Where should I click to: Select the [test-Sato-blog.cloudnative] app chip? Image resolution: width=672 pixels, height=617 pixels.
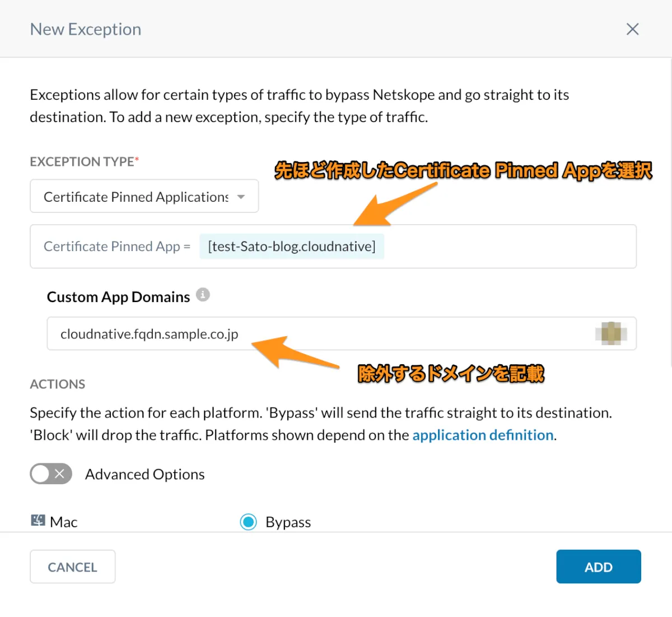(x=291, y=247)
